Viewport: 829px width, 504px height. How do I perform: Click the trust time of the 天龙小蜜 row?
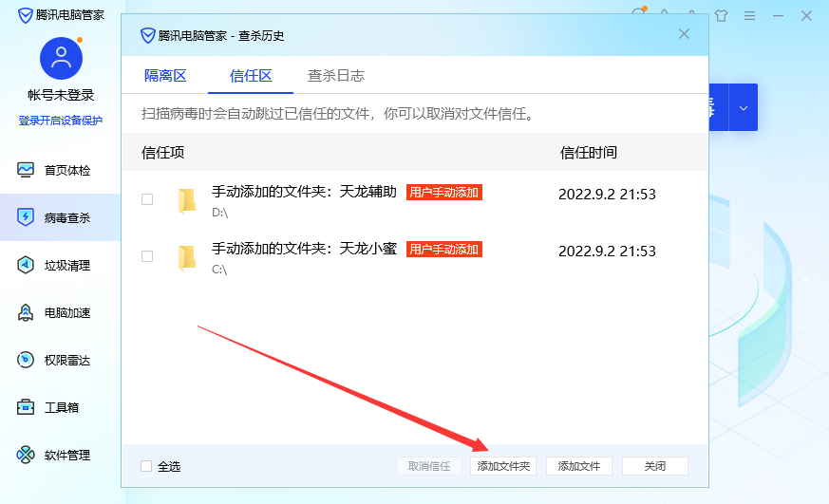coord(607,252)
